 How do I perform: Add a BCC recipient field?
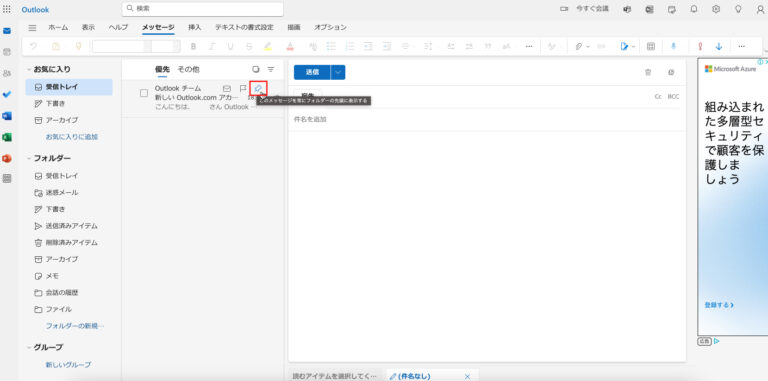click(x=673, y=96)
